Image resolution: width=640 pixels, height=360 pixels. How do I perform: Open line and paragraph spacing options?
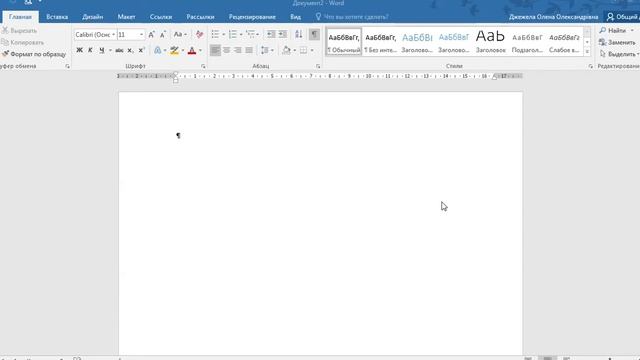264,50
